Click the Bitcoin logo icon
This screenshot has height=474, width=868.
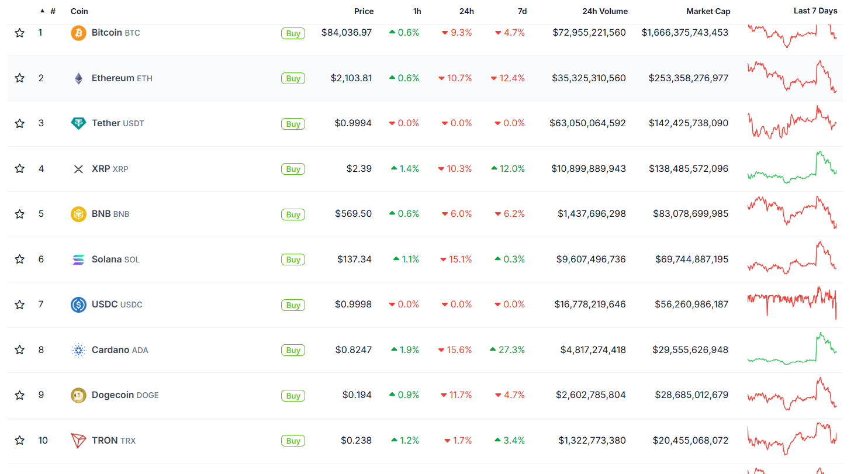78,33
